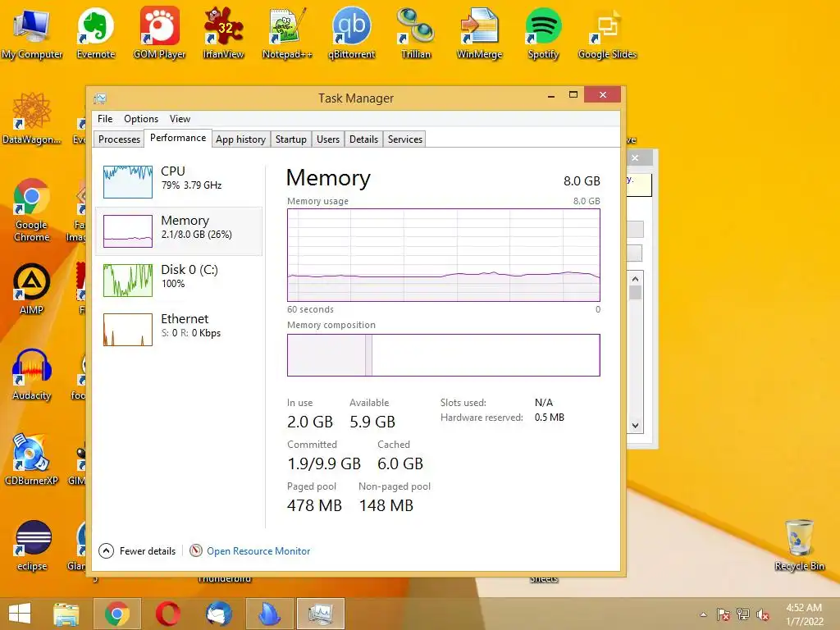Open the Google Slides desktop shortcut
The image size is (840, 630).
point(608,32)
